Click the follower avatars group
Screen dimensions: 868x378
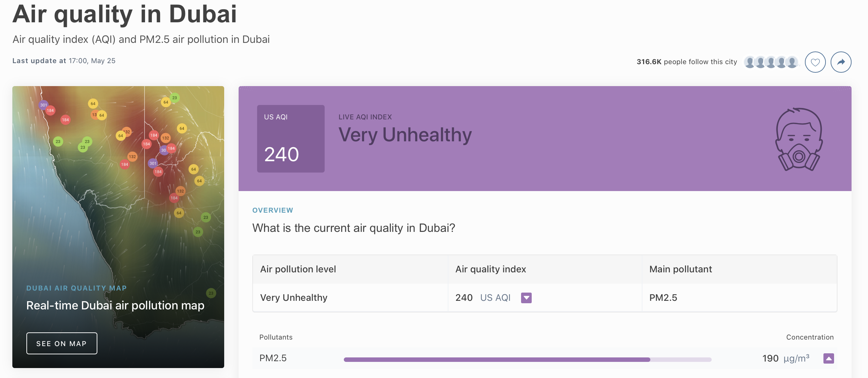[x=771, y=62]
